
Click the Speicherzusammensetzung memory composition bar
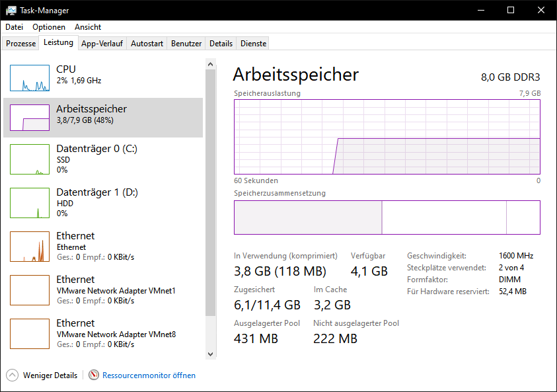[x=387, y=217]
